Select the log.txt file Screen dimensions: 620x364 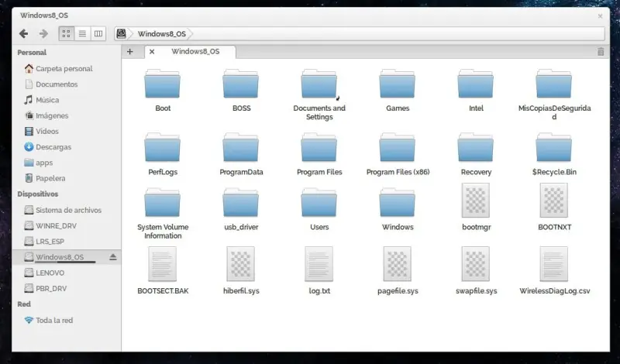tap(319, 271)
